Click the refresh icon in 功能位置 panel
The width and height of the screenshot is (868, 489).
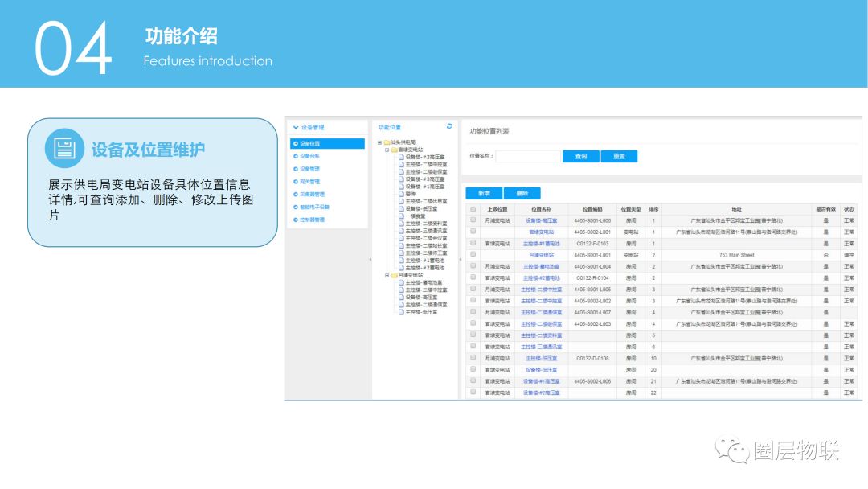coord(449,127)
